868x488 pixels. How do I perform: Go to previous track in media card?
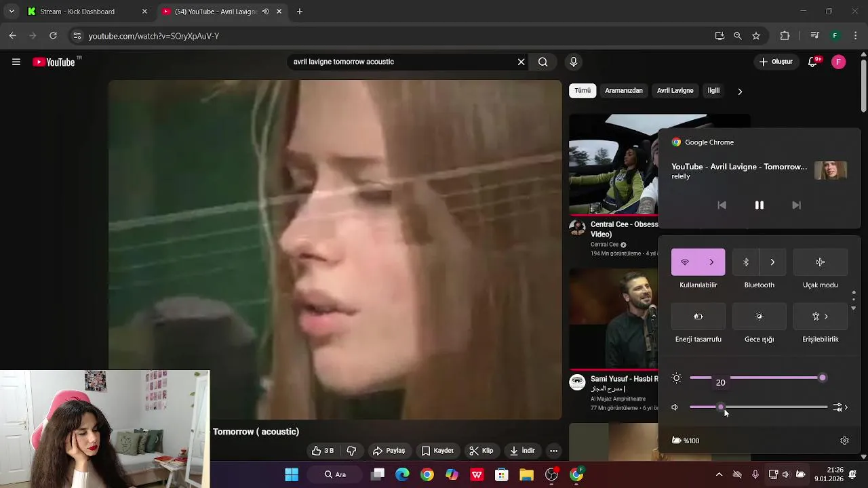coord(722,205)
